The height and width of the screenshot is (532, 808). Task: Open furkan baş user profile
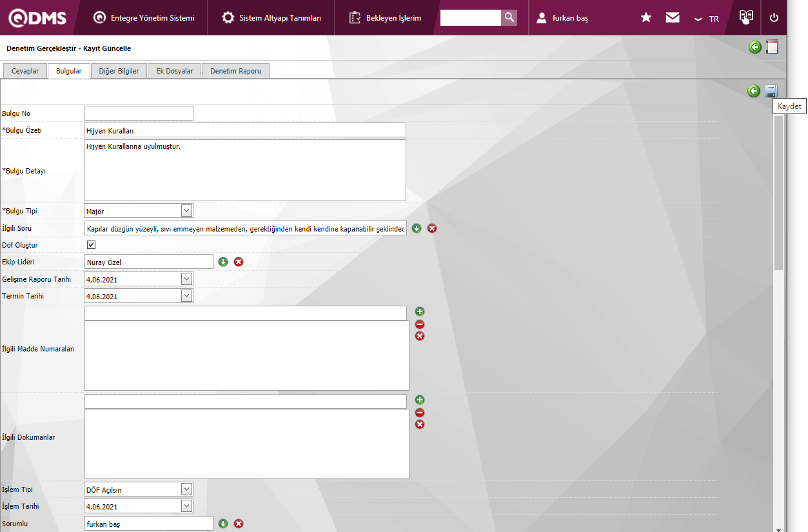click(x=562, y=18)
